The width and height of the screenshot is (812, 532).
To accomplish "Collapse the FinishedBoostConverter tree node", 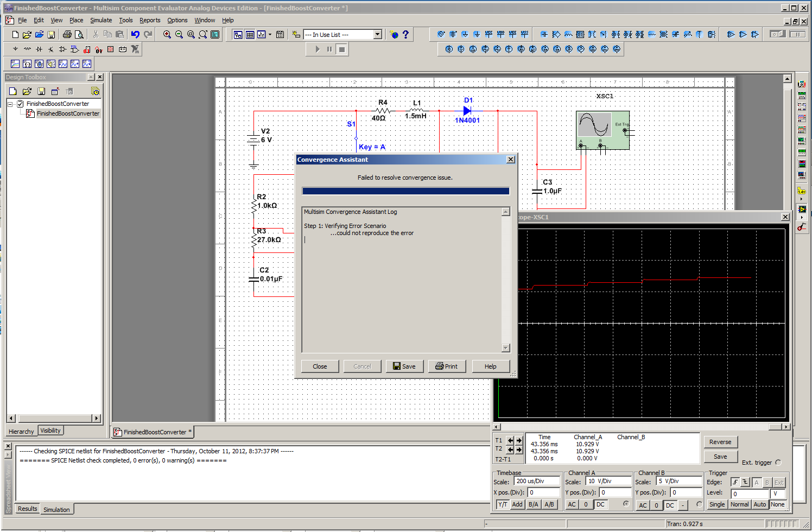I will click(10, 104).
